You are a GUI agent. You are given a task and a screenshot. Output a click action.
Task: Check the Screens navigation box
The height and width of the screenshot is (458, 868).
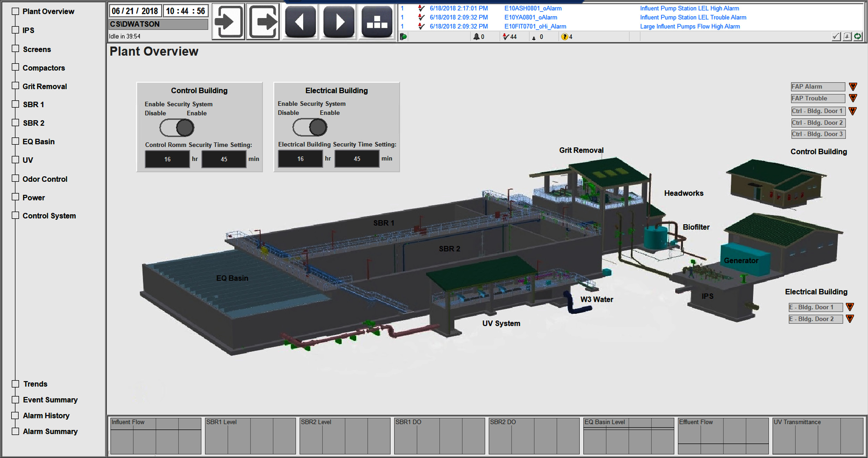click(15, 49)
